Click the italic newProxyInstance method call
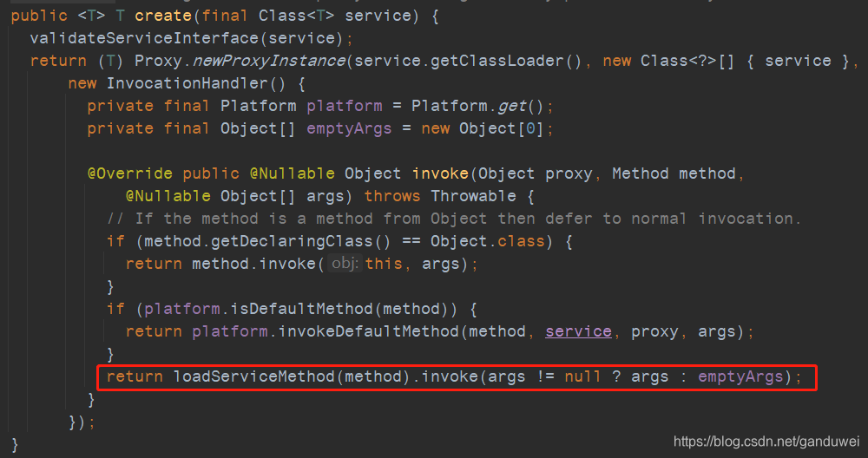868x458 pixels. pyautogui.click(x=270, y=61)
